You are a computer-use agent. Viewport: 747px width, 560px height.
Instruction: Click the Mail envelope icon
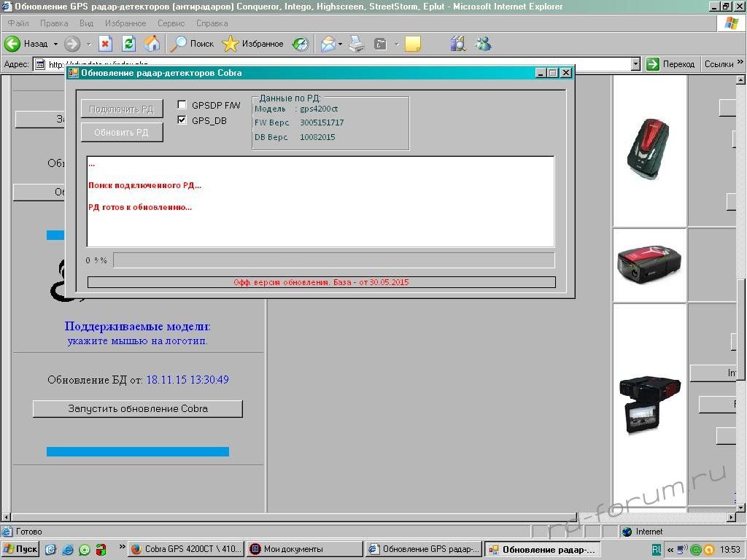[x=328, y=44]
